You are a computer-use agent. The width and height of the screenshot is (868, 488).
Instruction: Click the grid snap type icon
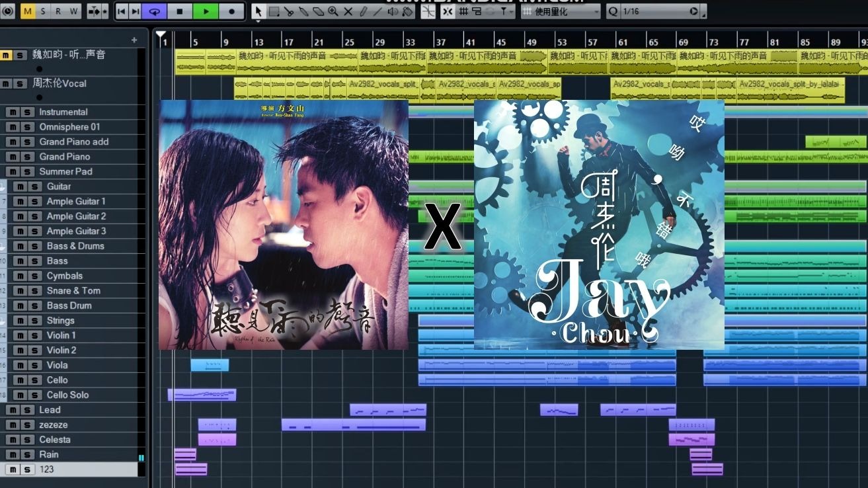click(x=464, y=11)
